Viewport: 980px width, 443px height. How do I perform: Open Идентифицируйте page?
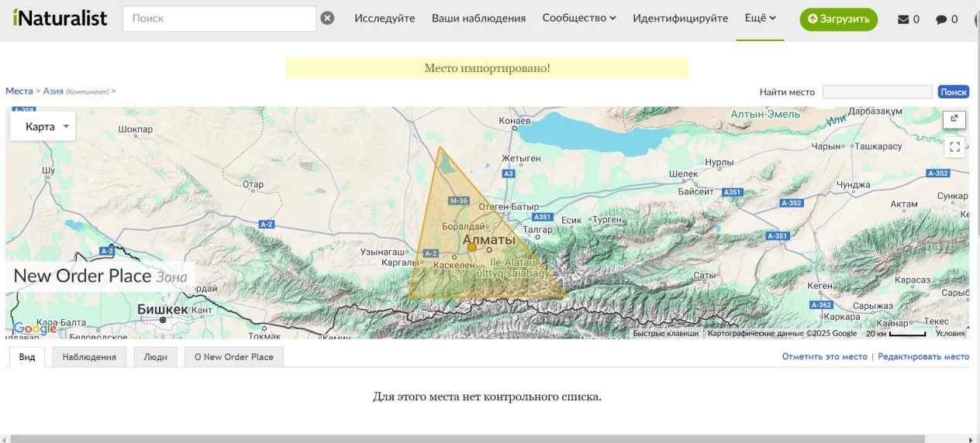click(680, 19)
